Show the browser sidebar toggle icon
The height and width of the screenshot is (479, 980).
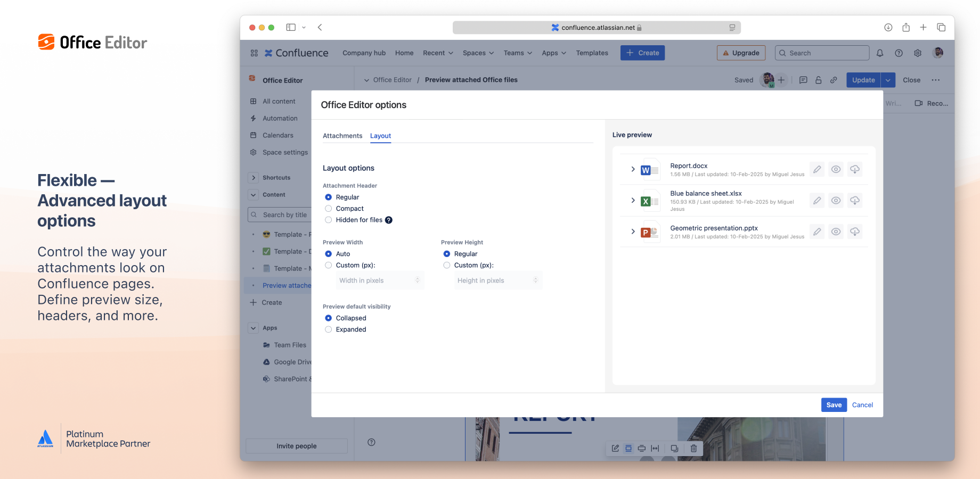click(x=291, y=27)
